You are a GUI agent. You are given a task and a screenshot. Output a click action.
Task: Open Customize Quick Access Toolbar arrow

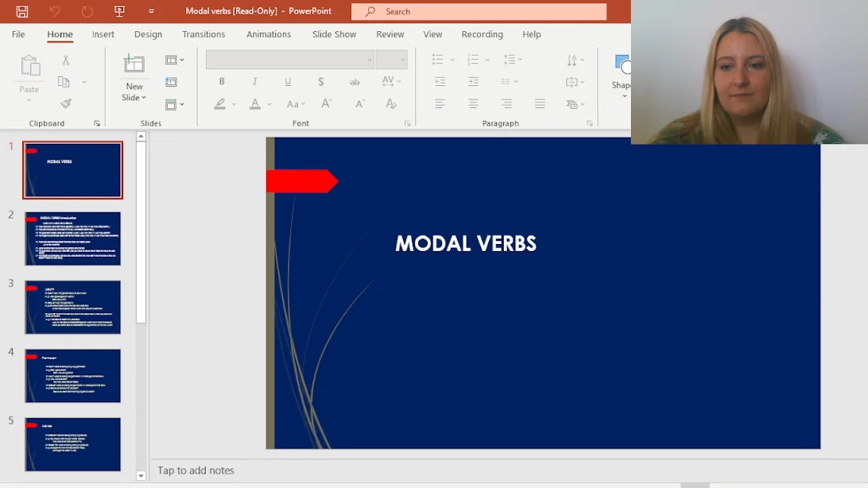point(151,11)
